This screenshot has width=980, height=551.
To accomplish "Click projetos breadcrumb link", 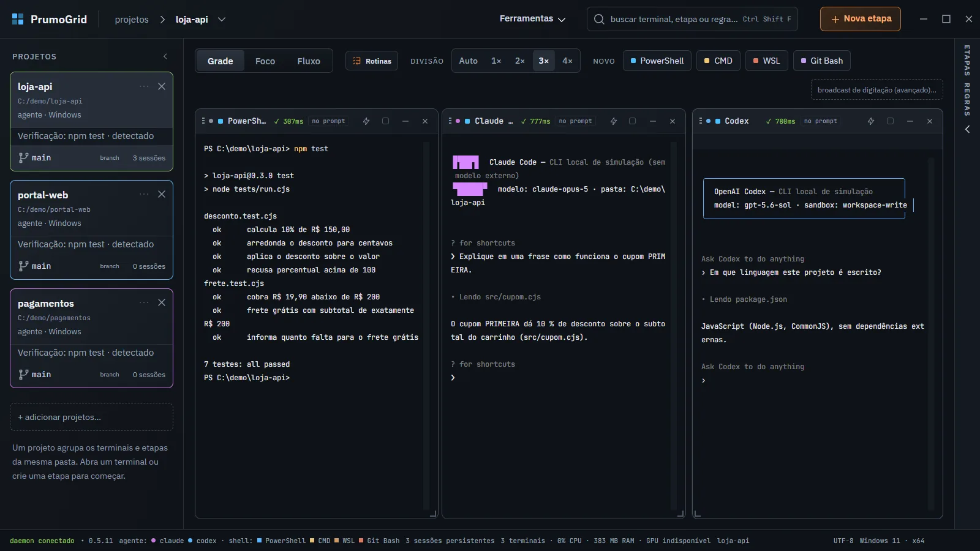I will (132, 20).
